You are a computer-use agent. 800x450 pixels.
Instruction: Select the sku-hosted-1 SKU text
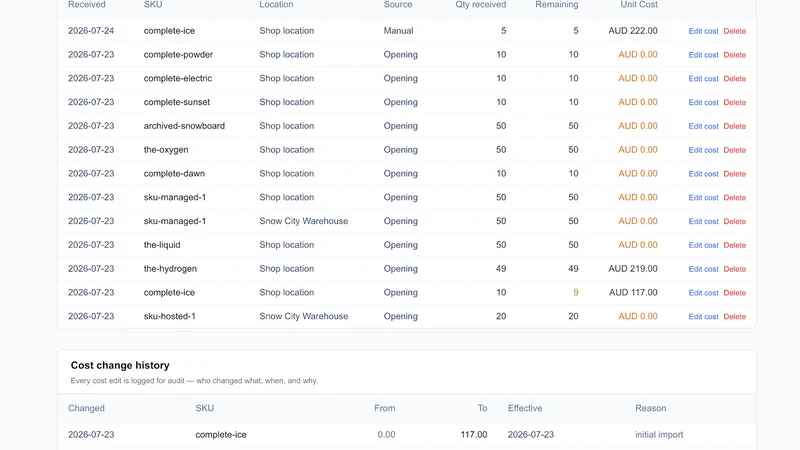point(169,316)
